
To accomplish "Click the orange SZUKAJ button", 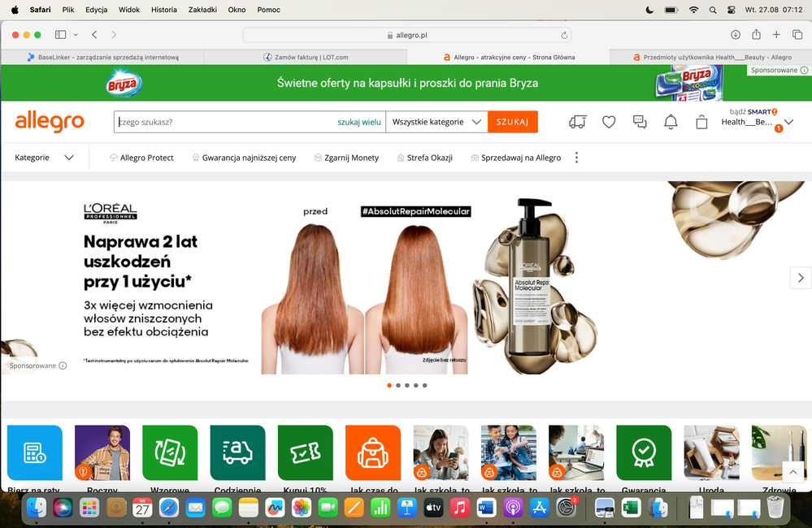I will [x=513, y=122].
